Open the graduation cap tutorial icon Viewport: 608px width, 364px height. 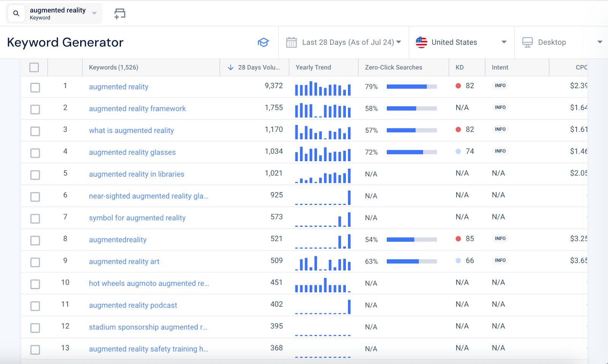(263, 43)
